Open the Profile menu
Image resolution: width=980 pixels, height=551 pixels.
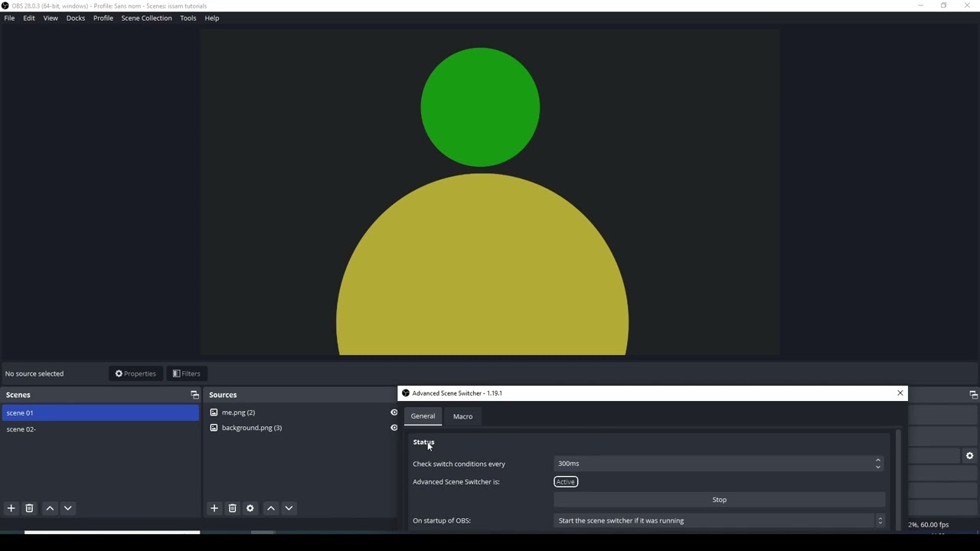(x=103, y=18)
